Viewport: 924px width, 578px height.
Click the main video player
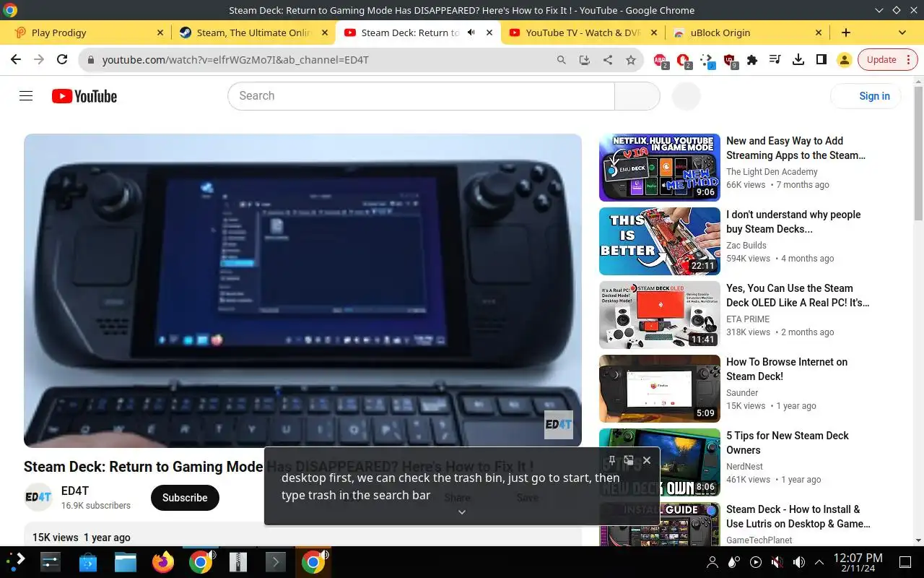click(302, 290)
